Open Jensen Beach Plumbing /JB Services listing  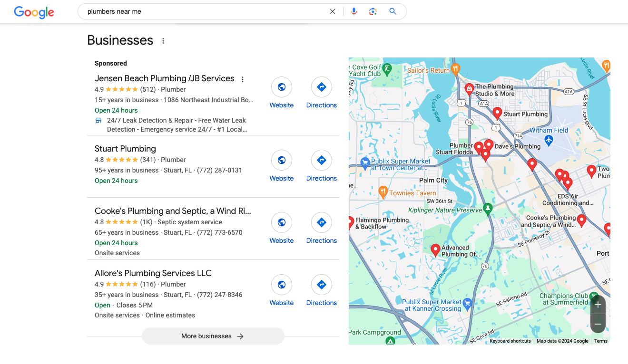click(x=165, y=78)
